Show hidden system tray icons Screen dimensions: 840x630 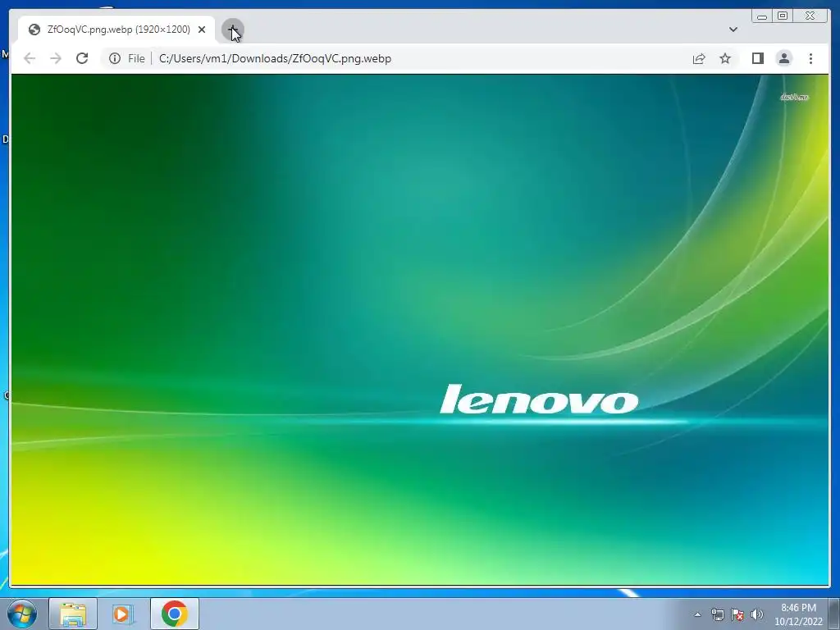pos(697,614)
